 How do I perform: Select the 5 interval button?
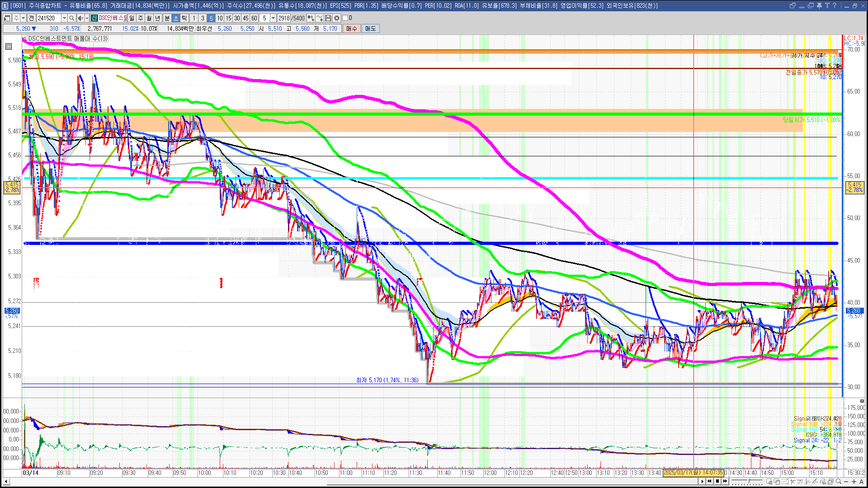211,18
